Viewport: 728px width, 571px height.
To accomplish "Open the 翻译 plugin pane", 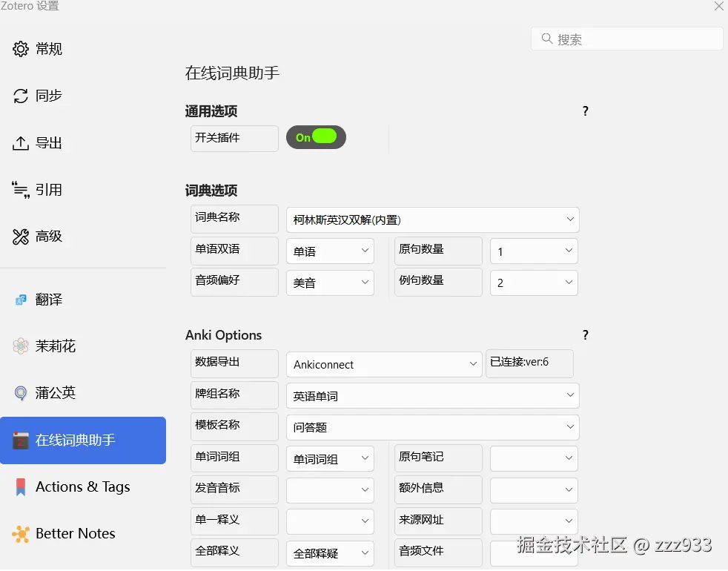I will 83,300.
